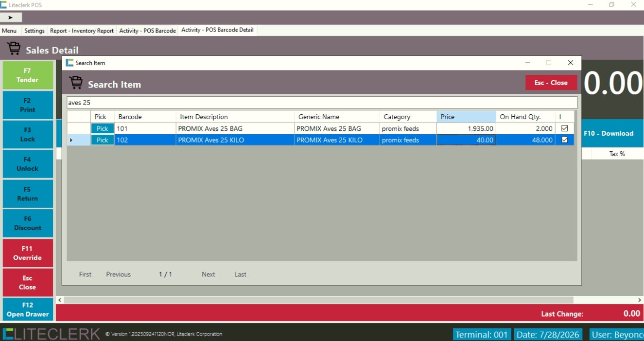The height and width of the screenshot is (341, 644).
Task: Click the Sales Detail cart icon
Action: click(x=14, y=49)
